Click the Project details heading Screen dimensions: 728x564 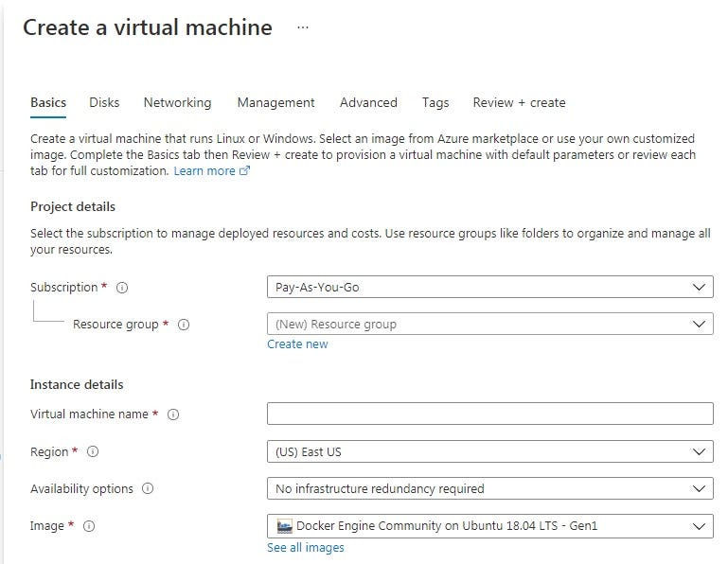[73, 206]
